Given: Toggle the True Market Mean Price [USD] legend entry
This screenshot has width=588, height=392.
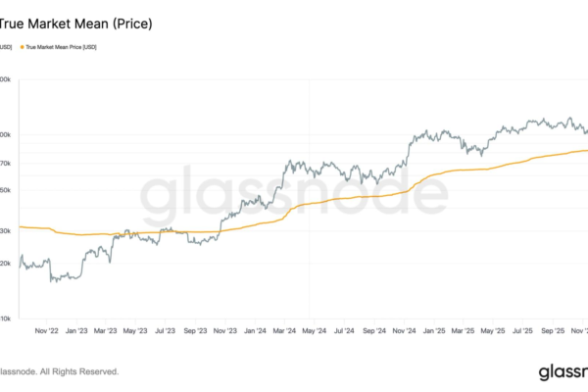Looking at the screenshot, I should point(61,47).
